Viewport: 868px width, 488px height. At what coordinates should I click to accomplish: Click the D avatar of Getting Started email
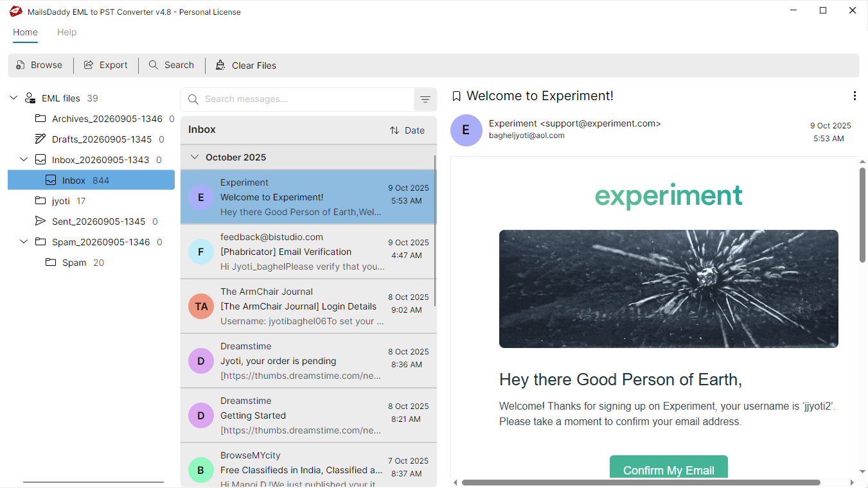pos(201,415)
